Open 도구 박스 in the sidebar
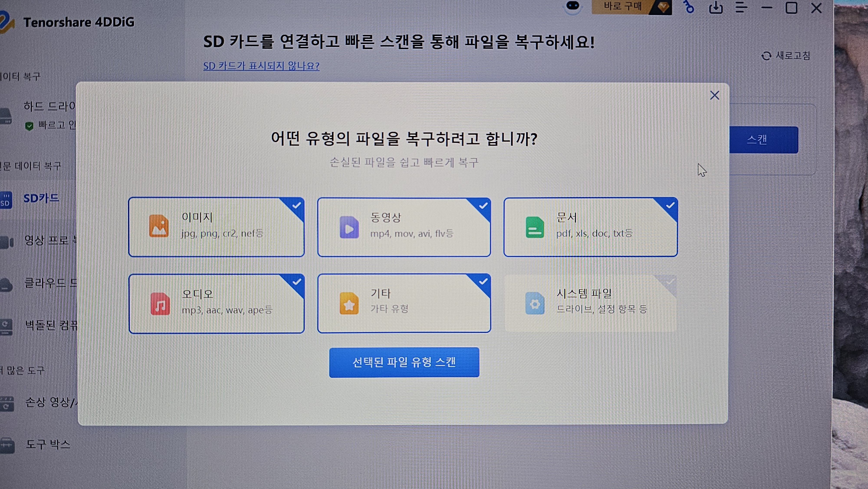The image size is (868, 489). [x=48, y=444]
